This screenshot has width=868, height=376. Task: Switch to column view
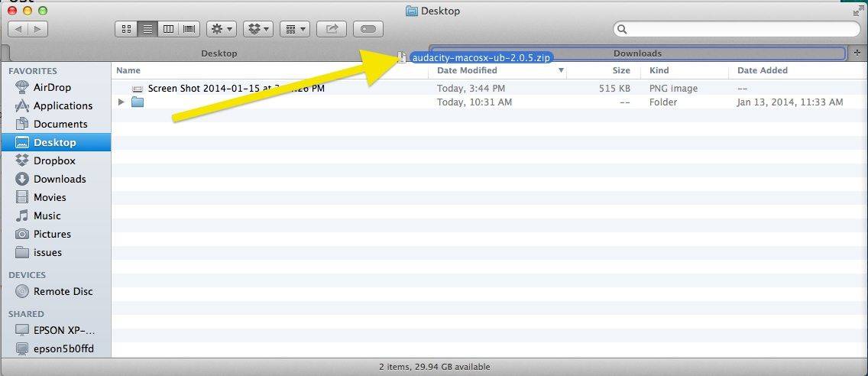click(168, 29)
